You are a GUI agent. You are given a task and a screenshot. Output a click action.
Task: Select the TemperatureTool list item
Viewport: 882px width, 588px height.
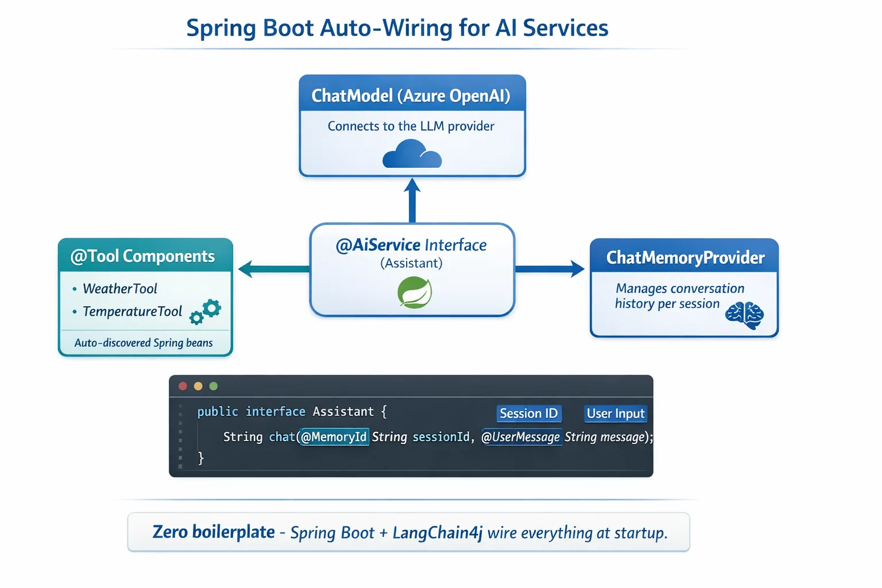[133, 312]
